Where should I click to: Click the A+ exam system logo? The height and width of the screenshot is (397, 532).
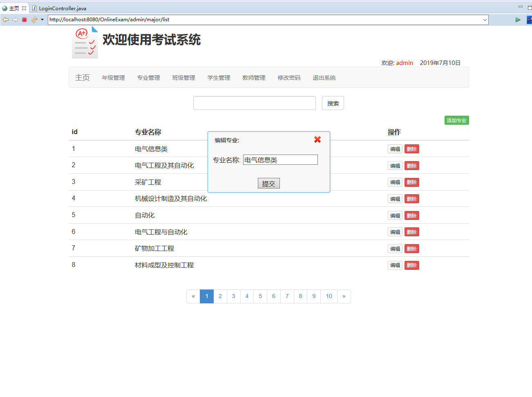[x=85, y=42]
